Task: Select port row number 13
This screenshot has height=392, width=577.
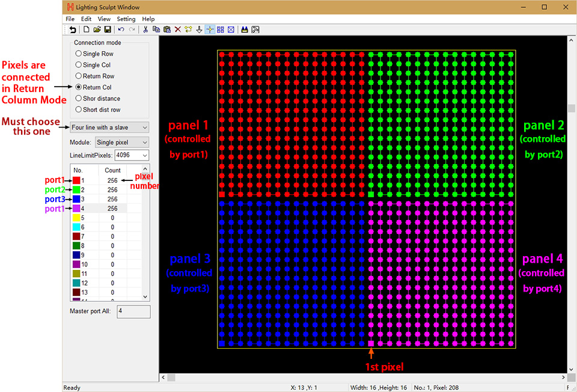Action: [85, 292]
